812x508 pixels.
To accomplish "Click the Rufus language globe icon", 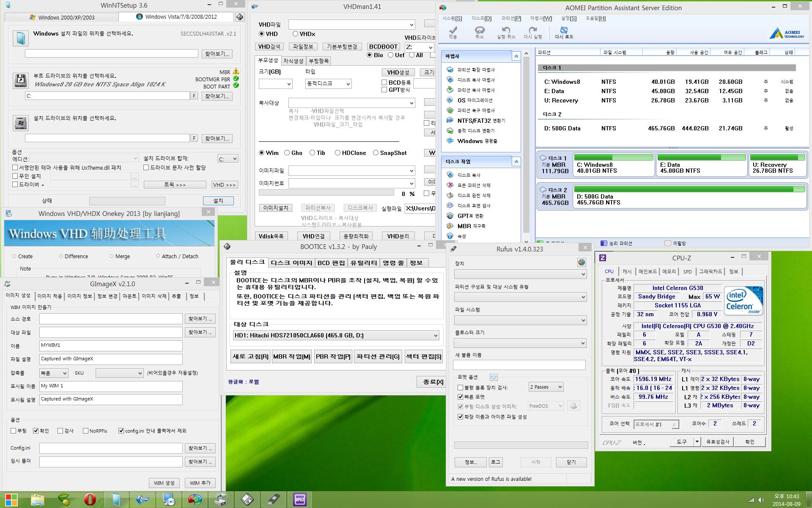I will (582, 262).
